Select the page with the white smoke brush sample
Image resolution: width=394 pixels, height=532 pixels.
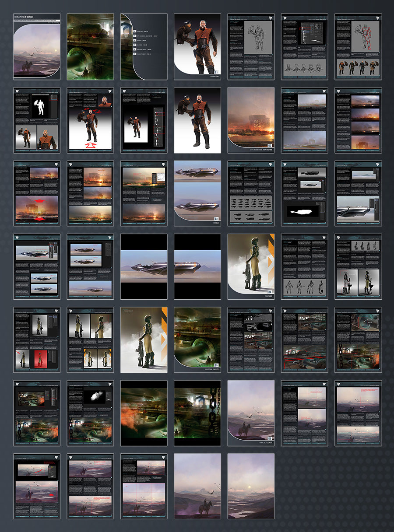(x=90, y=413)
